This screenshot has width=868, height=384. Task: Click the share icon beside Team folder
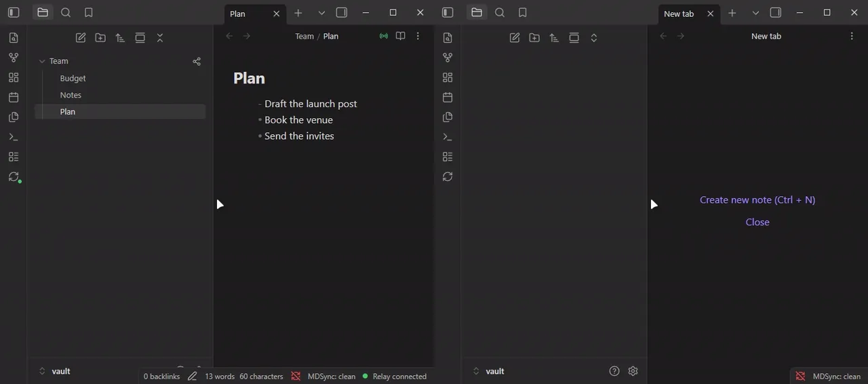197,61
